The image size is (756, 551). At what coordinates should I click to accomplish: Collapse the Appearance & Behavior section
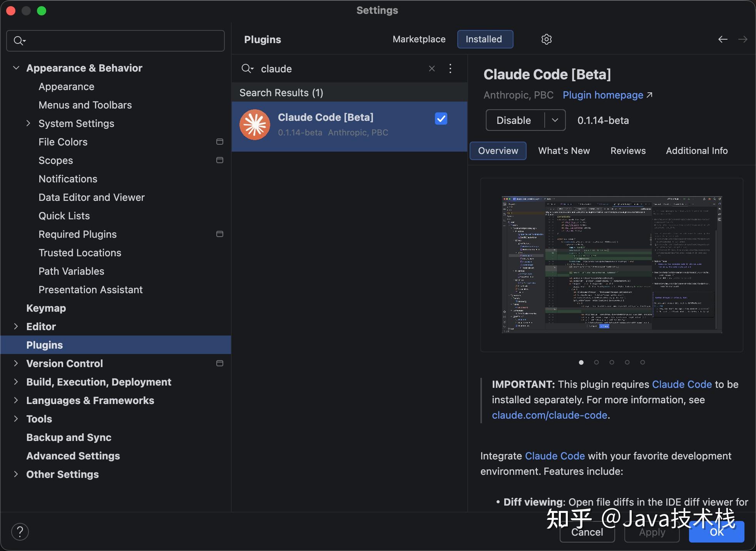[x=16, y=68]
